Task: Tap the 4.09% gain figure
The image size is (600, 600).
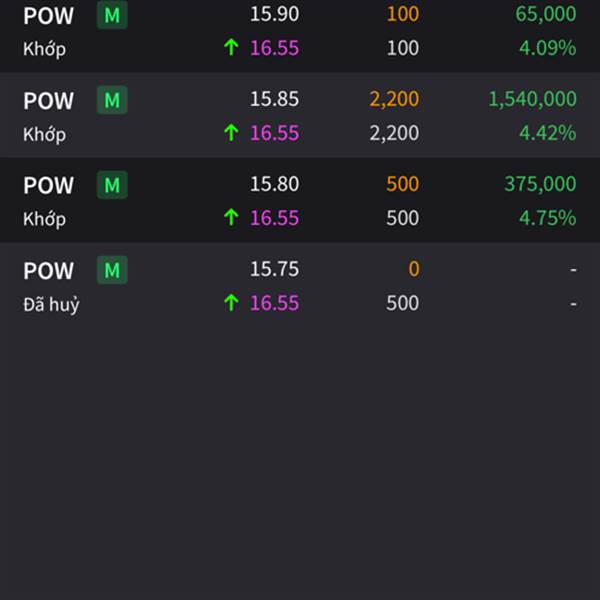Action: point(547,48)
